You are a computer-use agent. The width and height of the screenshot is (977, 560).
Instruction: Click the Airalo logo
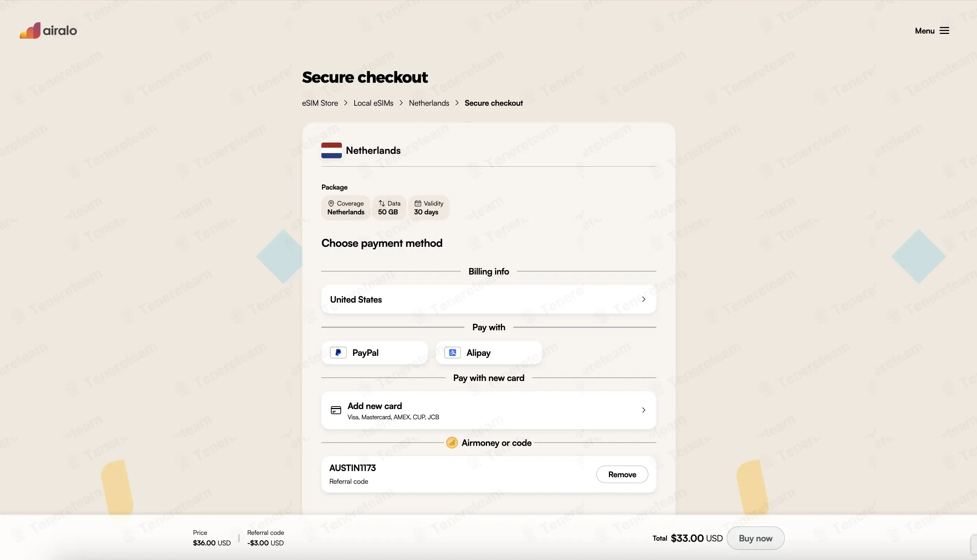[x=49, y=30]
